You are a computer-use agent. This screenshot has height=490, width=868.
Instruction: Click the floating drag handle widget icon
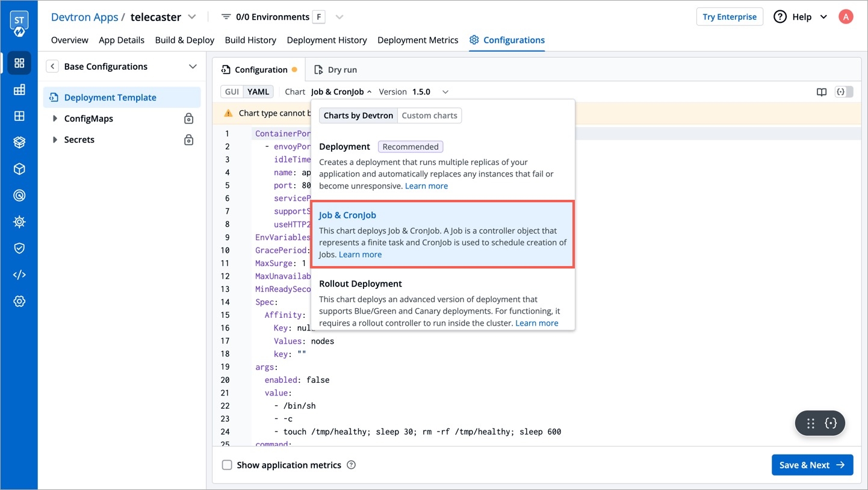[810, 423]
